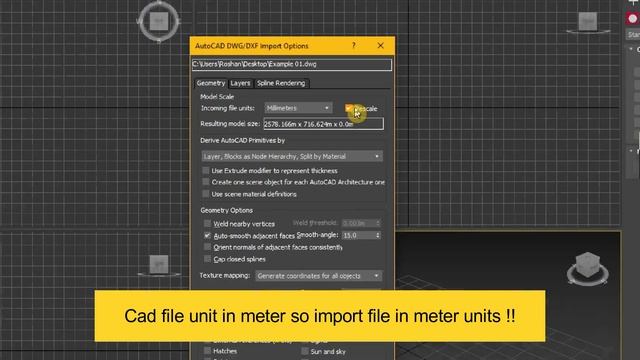Click the Weld threshold spinner arrows
The width and height of the screenshot is (640, 360).
pyautogui.click(x=378, y=223)
